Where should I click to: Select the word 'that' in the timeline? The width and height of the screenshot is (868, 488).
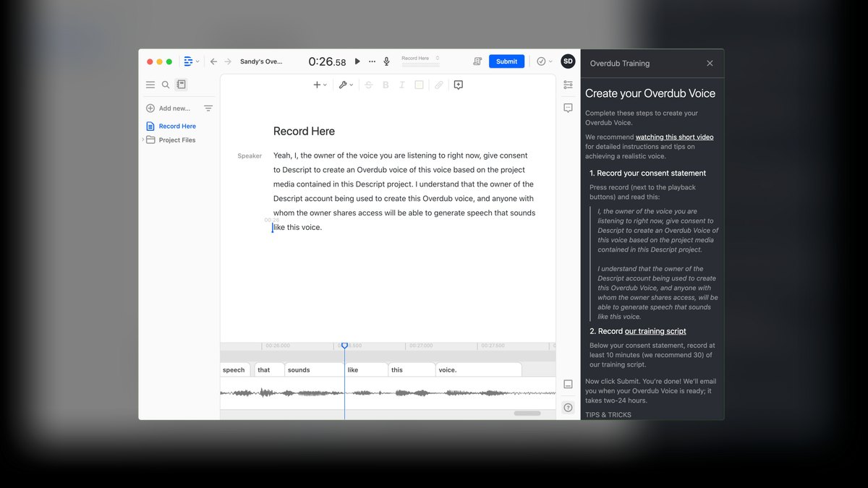(x=269, y=369)
